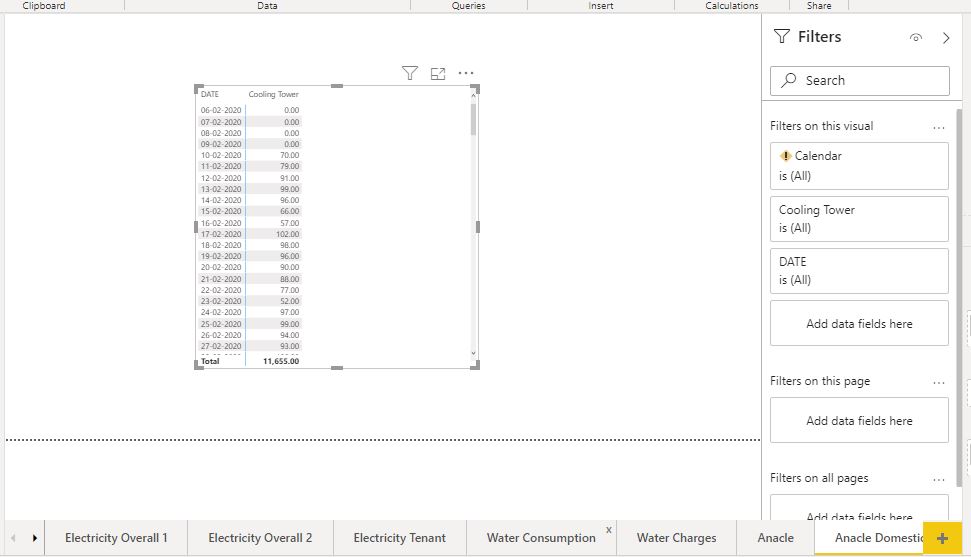
Task: Click the Filters pane title
Action: click(819, 37)
